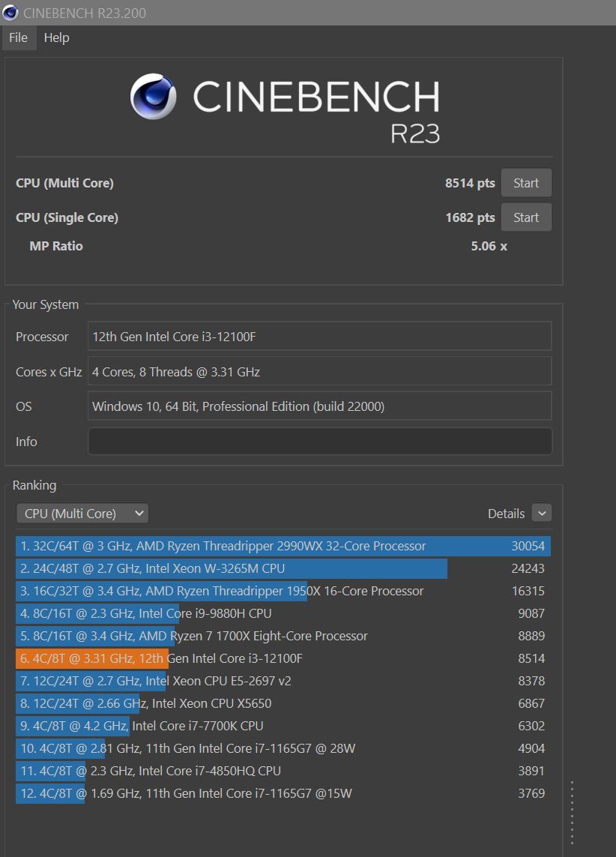The image size is (616, 857).
Task: Start the CPU Multi Core benchmark
Action: (x=525, y=183)
